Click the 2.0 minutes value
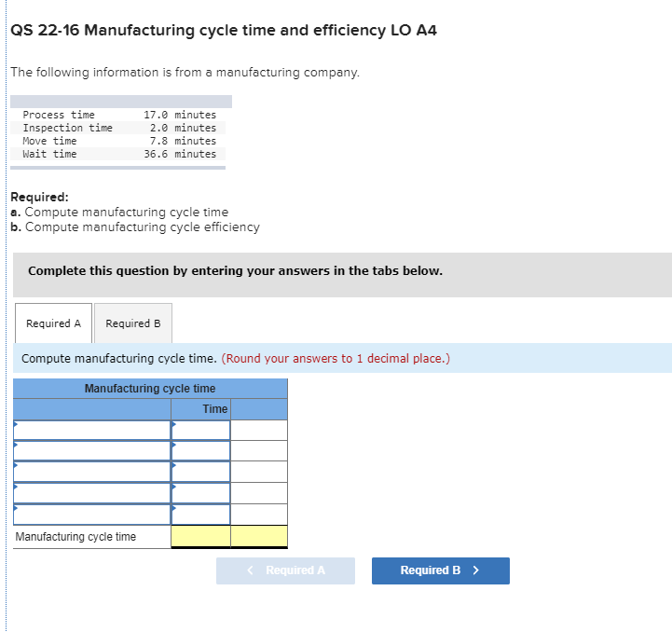The height and width of the screenshot is (632, 672). click(183, 128)
